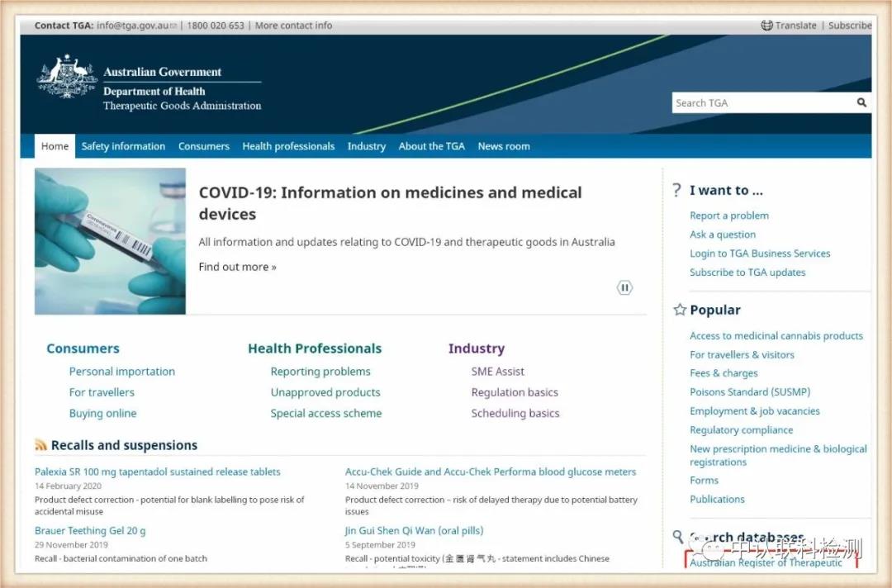This screenshot has height=588, width=892.
Task: Click the Translate globe icon
Action: pyautogui.click(x=766, y=26)
